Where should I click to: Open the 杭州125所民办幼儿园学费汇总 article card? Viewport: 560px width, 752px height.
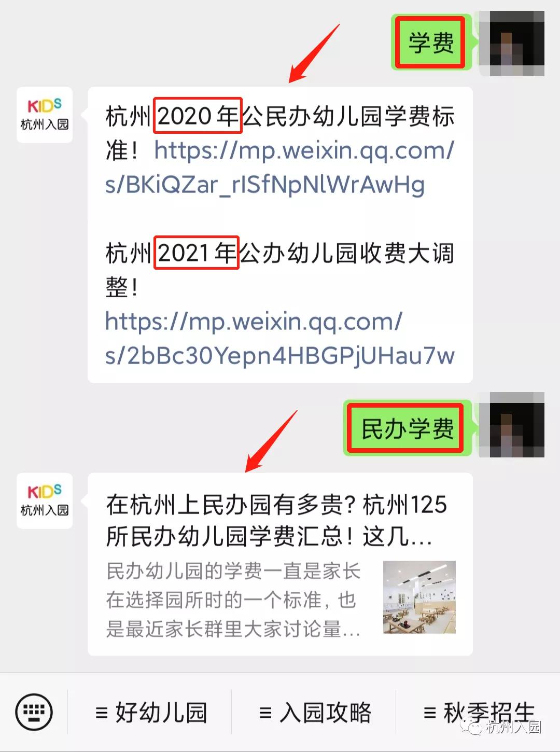point(280,564)
